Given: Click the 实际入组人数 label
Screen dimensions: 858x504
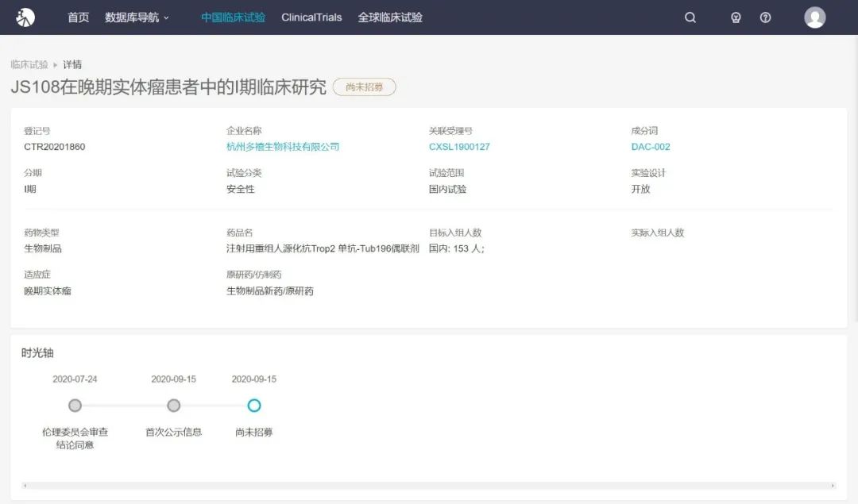Looking at the screenshot, I should coord(657,233).
